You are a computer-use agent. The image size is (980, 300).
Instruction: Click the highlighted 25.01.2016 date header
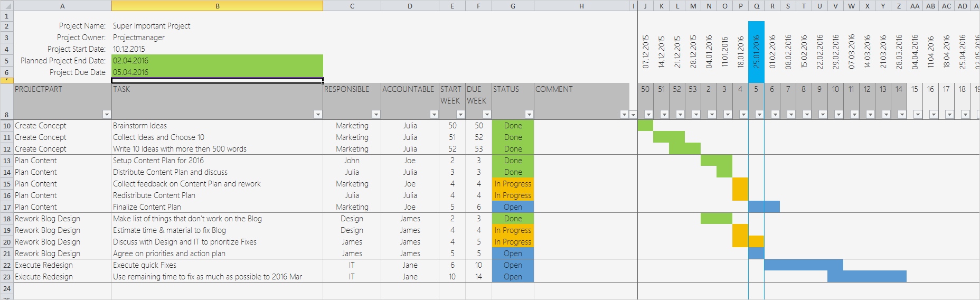tap(756, 51)
